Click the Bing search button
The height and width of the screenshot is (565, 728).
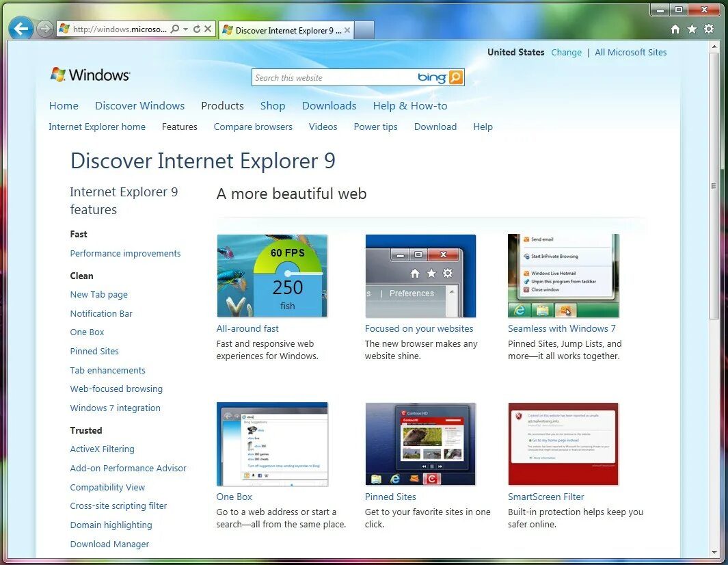pos(456,77)
